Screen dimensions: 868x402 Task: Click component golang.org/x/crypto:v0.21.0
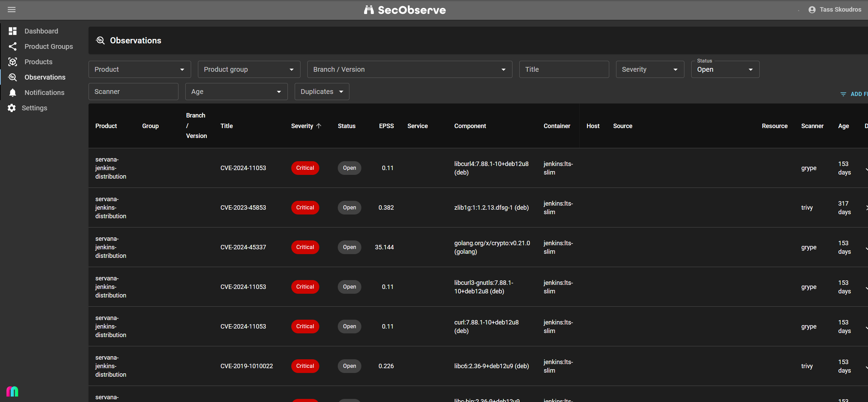(x=492, y=247)
